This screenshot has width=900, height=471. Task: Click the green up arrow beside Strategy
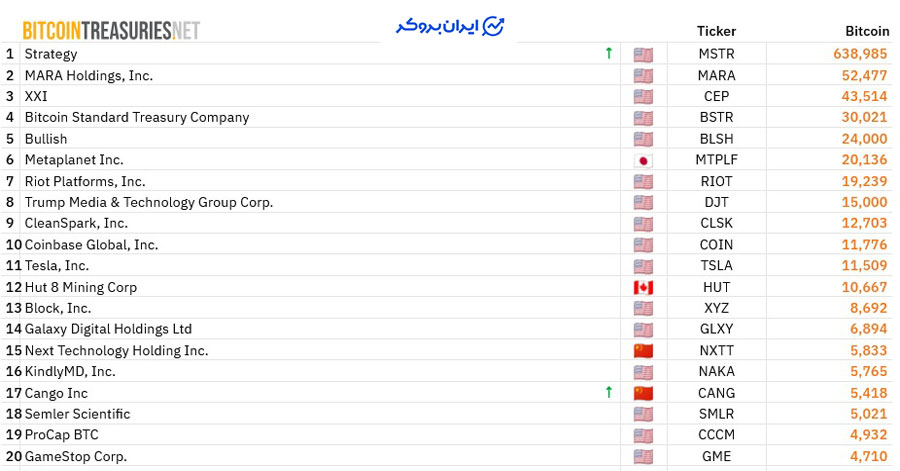608,54
